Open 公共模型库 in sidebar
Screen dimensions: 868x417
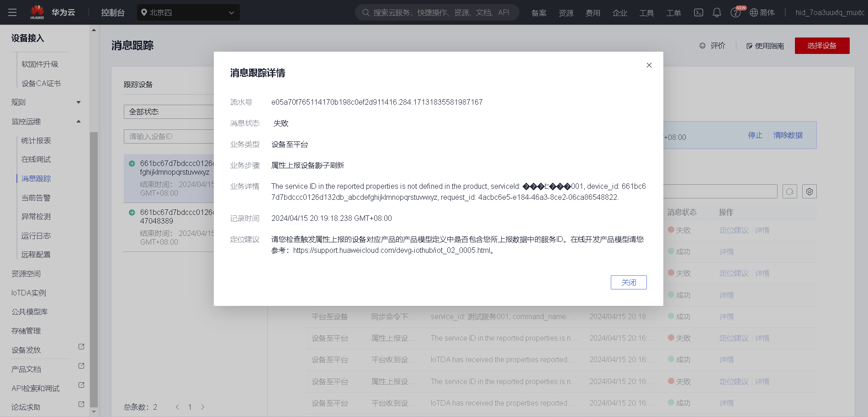pyautogui.click(x=30, y=312)
